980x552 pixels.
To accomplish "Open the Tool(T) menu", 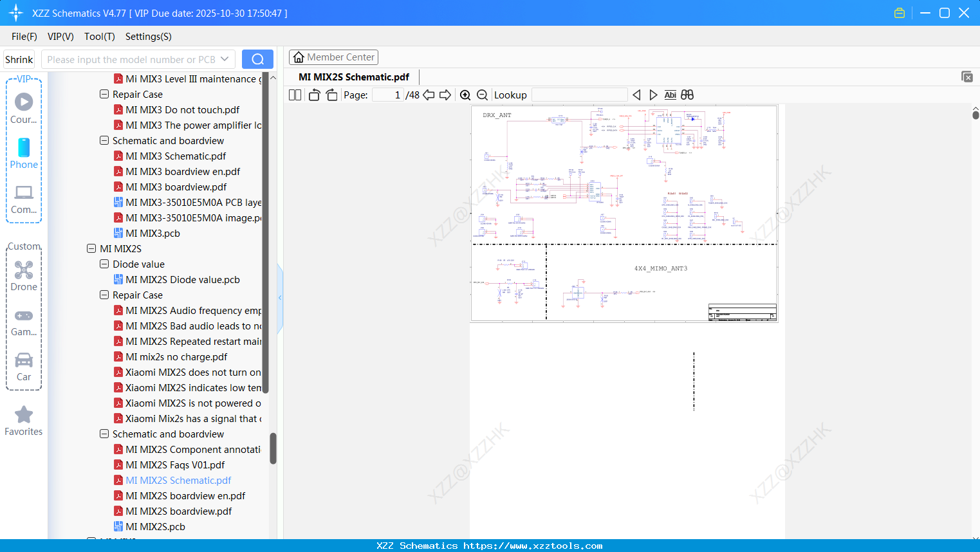I will pos(100,37).
